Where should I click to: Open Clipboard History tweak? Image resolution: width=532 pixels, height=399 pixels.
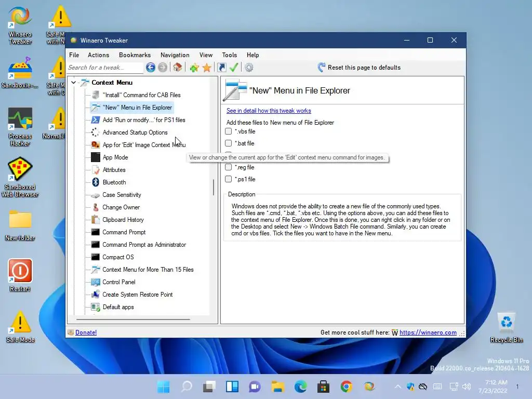(x=123, y=220)
